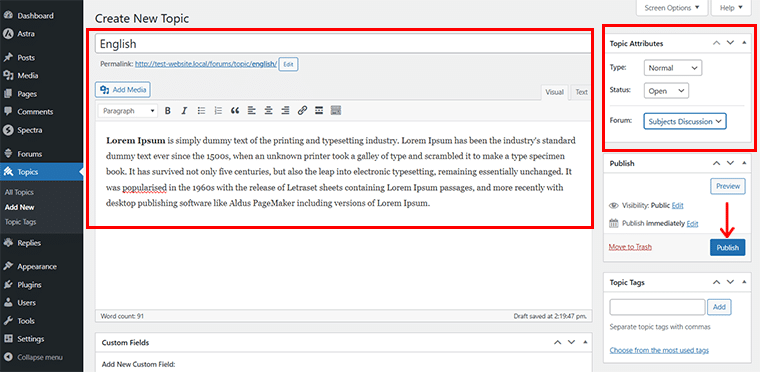Click the Preview button
760x372 pixels.
click(x=728, y=186)
